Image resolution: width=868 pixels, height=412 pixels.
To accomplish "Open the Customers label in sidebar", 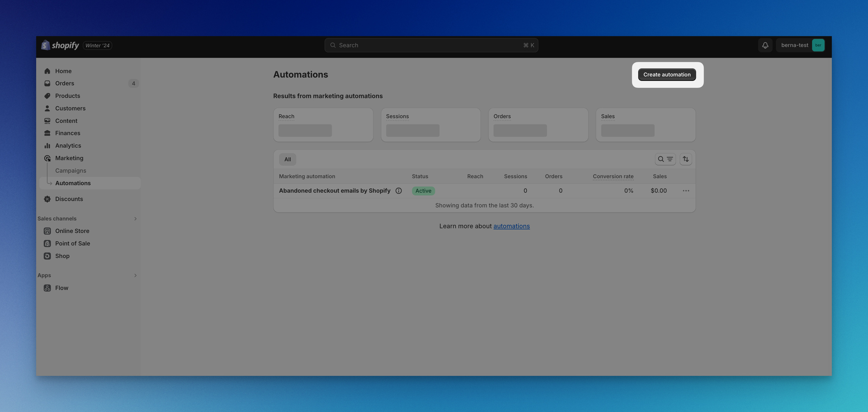I will (70, 108).
